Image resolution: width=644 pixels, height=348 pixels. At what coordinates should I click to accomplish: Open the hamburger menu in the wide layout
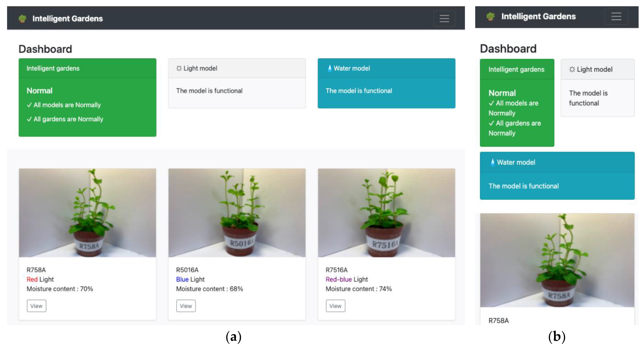(444, 19)
